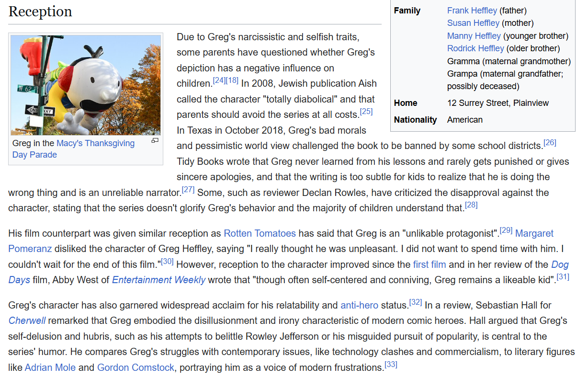Viewport: 588px width, 390px height.
Task: Jump to citation [29]
Action: coord(506,231)
